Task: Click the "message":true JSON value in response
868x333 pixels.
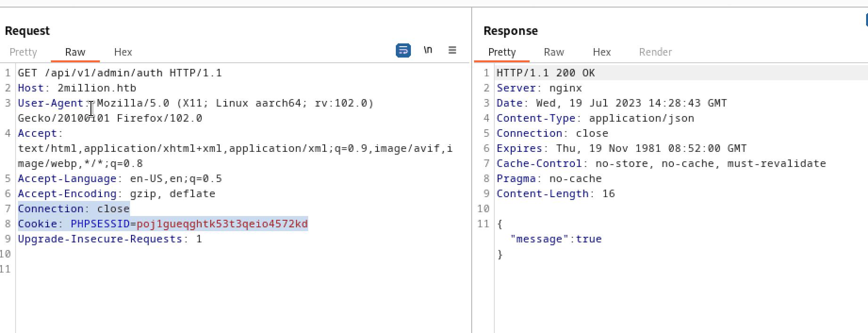Action: coord(589,239)
